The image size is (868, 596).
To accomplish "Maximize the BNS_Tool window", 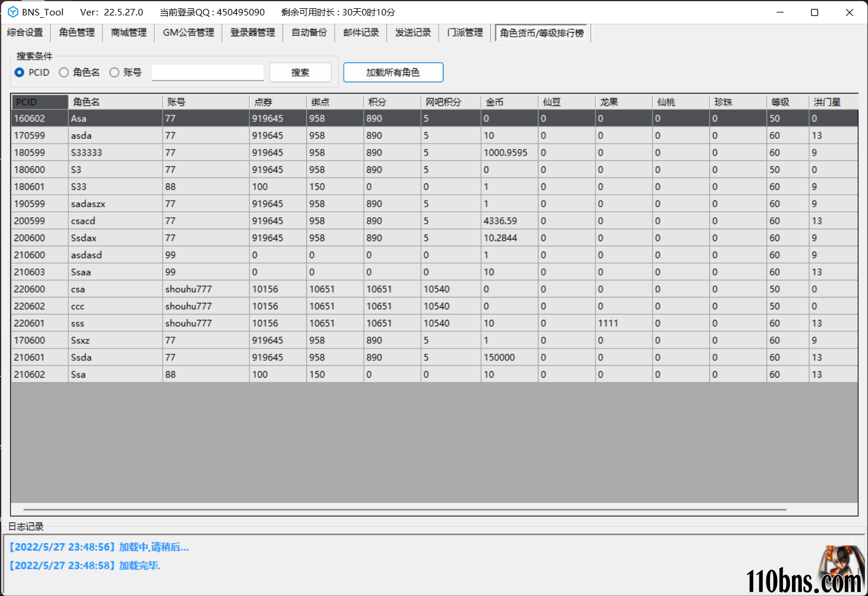I will [815, 12].
